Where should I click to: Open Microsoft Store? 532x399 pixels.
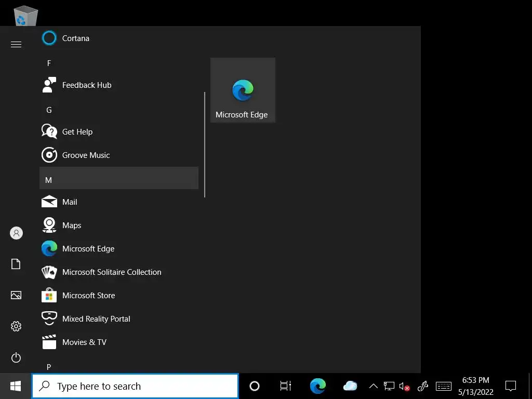point(119,296)
